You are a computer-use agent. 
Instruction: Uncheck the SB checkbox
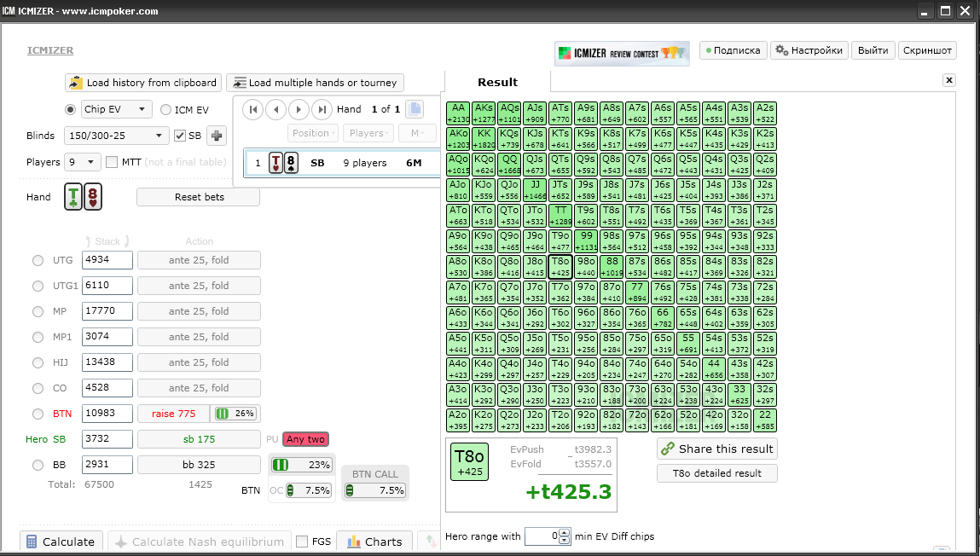click(179, 136)
